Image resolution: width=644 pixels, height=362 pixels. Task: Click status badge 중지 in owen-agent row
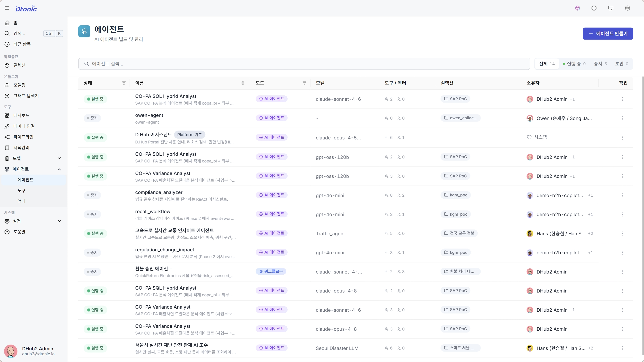[92, 118]
